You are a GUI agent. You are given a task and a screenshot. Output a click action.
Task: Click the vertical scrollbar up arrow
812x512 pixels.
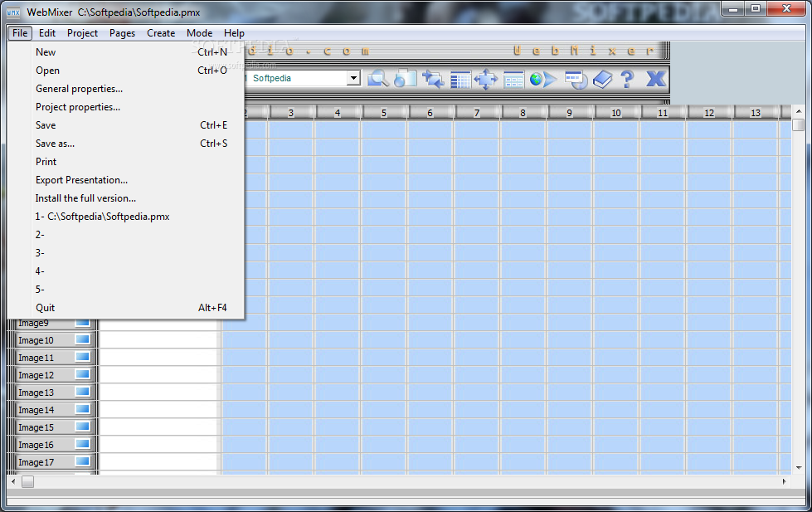click(799, 111)
